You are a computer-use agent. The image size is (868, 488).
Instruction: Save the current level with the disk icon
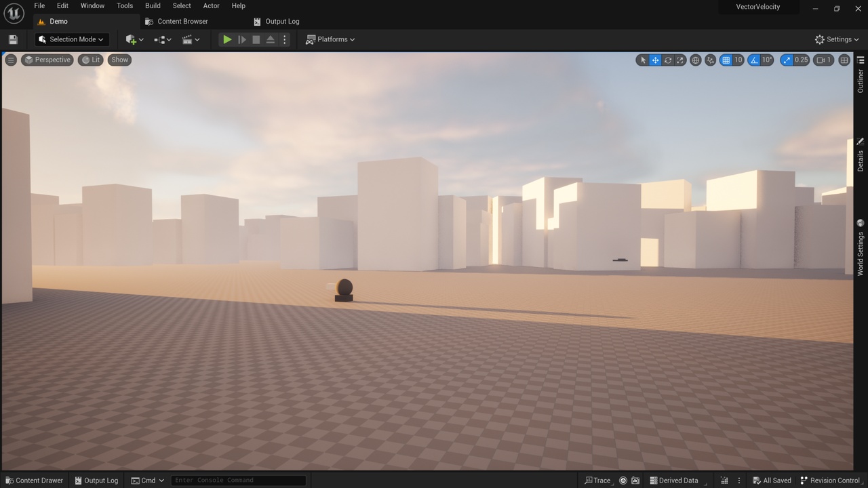click(13, 39)
